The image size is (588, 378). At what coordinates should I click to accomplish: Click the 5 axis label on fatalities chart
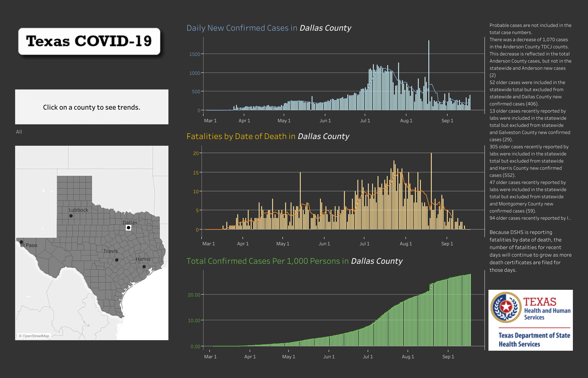pos(197,210)
